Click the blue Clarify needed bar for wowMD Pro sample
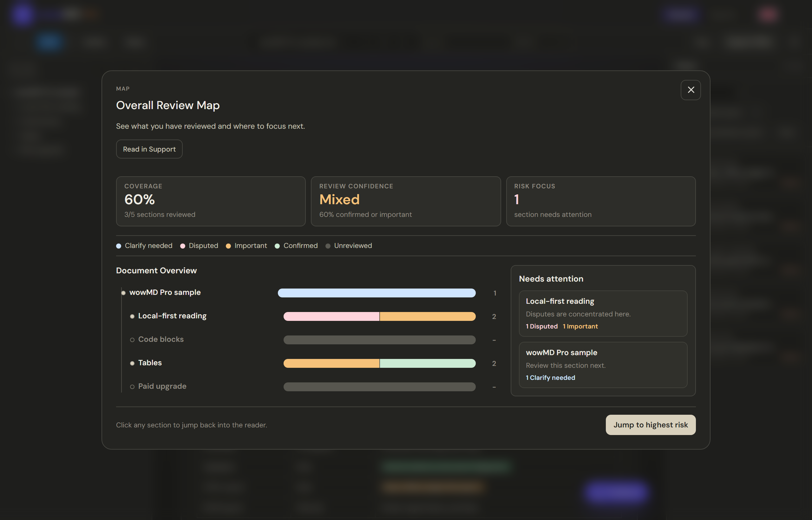This screenshot has height=520, width=812. pos(377,293)
